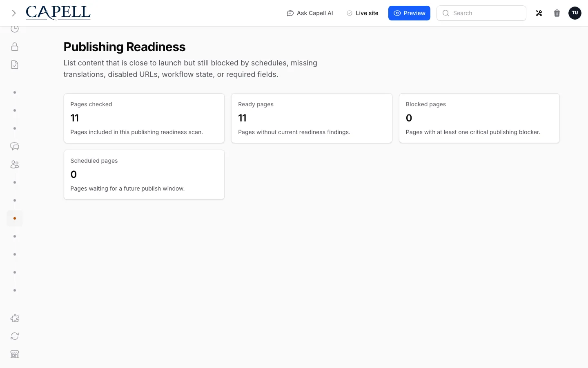Click 'Pages included in this publishing readiness scan.'
588x368 pixels.
(x=136, y=132)
